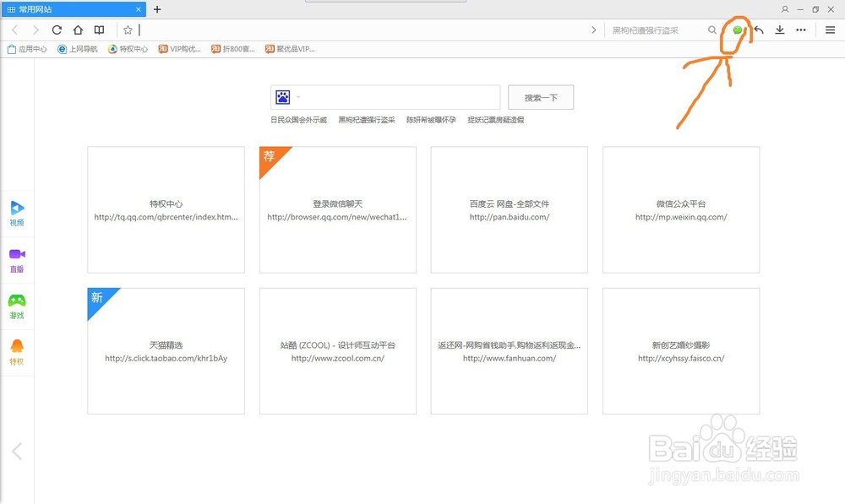Open the 特权中心 site tile
This screenshot has height=504, width=845.
166,210
